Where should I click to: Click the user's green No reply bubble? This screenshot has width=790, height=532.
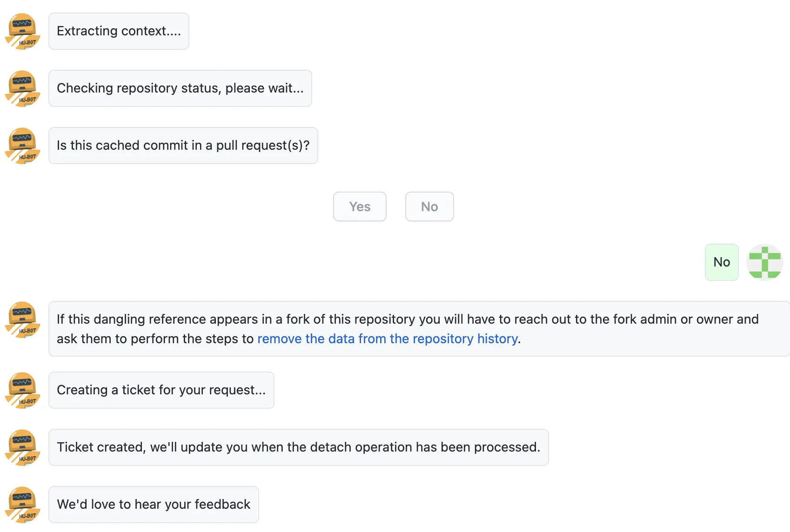[x=722, y=262]
